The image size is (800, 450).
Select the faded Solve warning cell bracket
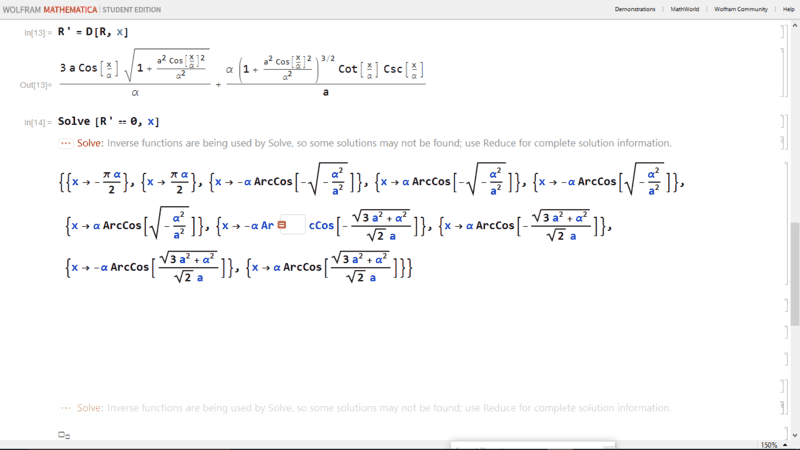click(x=783, y=407)
